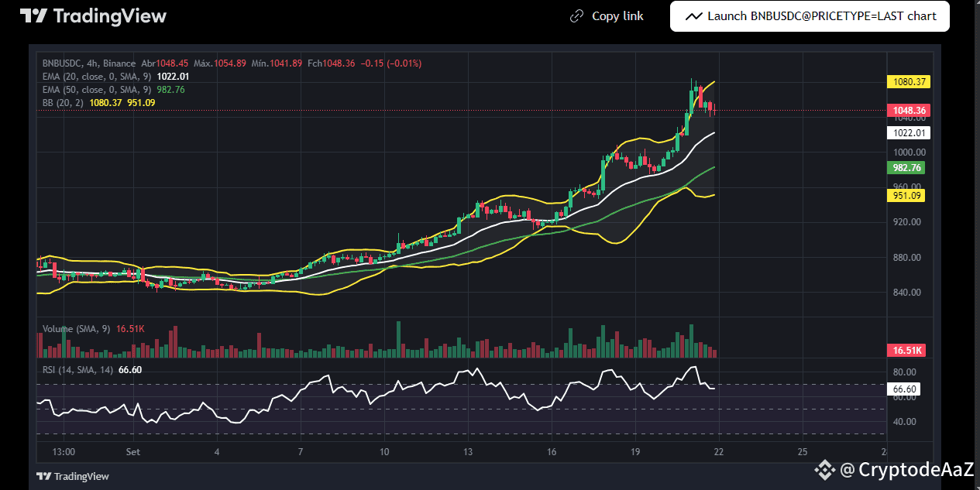Select the EMA 50 indicator legend
This screenshot has width=980, height=490.
97,90
